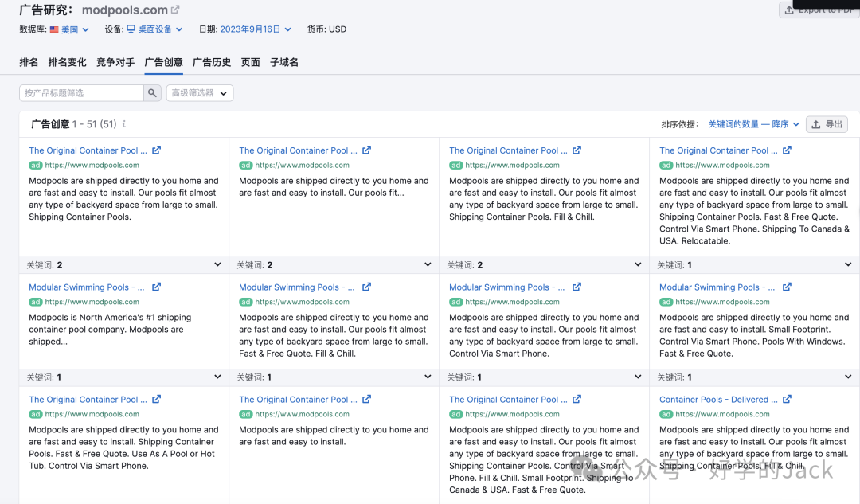Open sort dropdown 关键词的数量 — 降序

[753, 124]
